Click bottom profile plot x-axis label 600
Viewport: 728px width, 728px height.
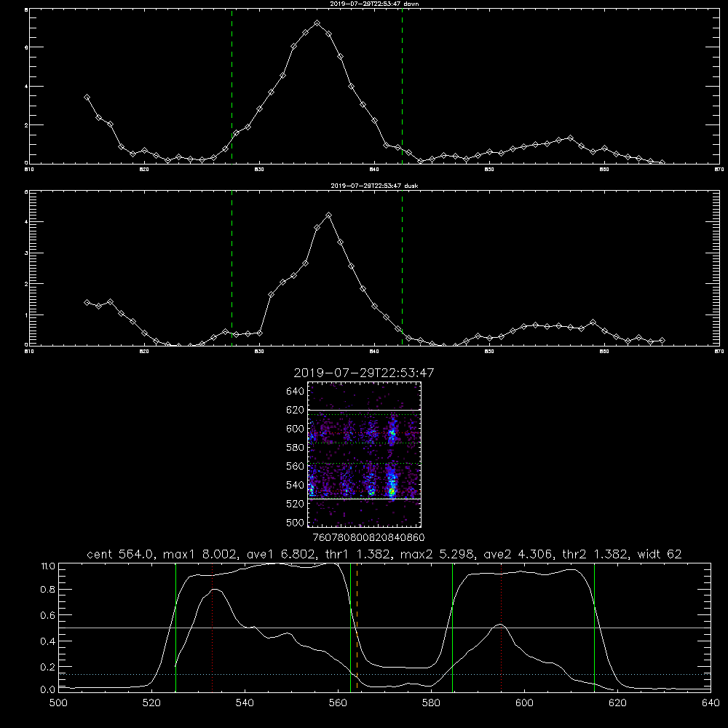click(x=524, y=703)
